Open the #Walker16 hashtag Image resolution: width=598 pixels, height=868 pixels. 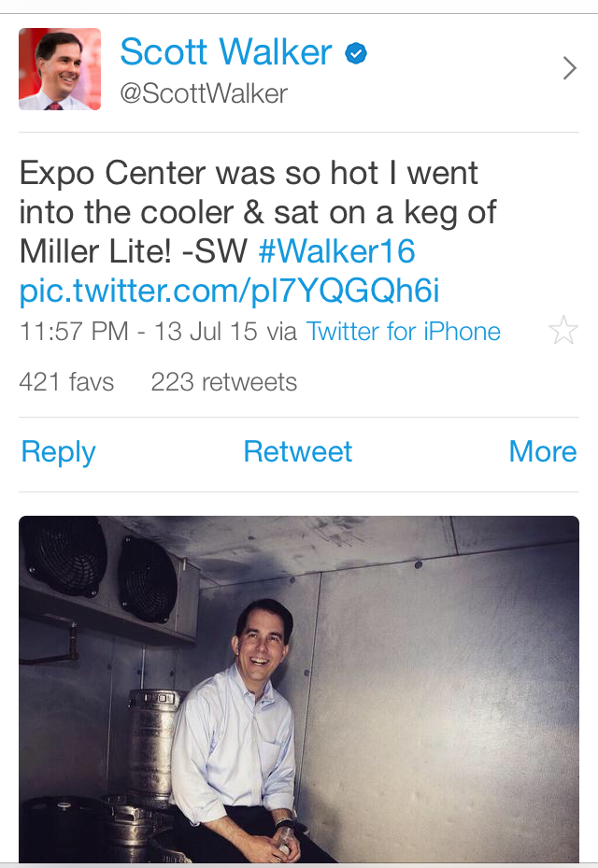(x=336, y=252)
